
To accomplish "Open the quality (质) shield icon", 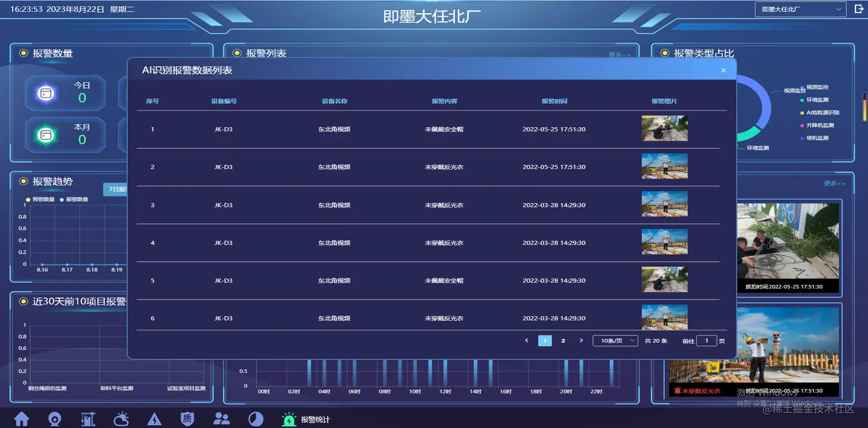I will (187, 419).
